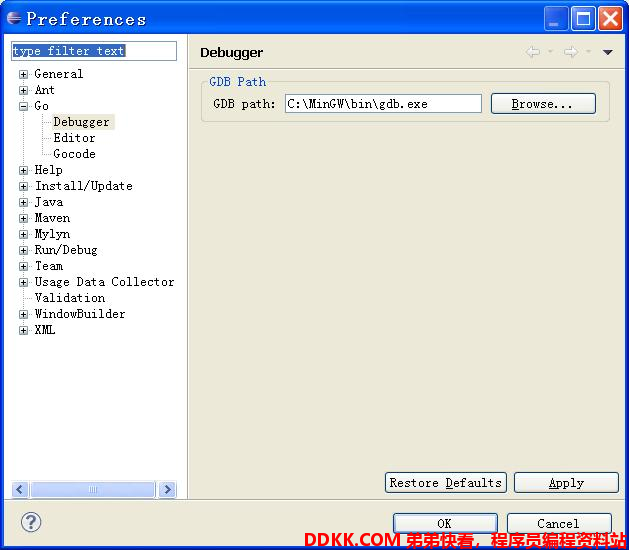Cancel the Preferences dialog
Screen dimensions: 629x550
559,524
